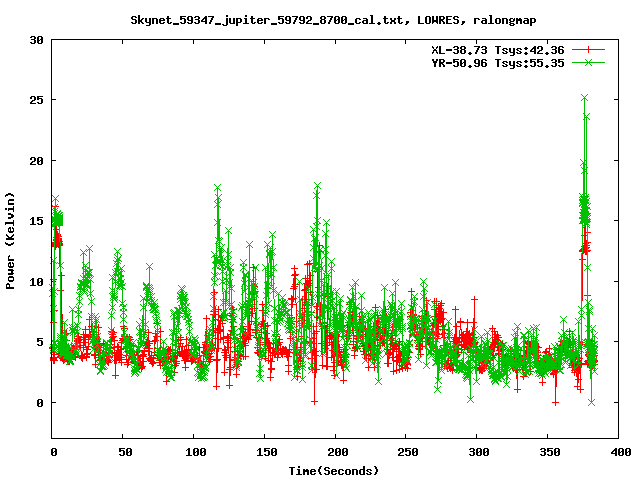Click the red XL legend line sample
Screen dimensions: 640x480
pyautogui.click(x=588, y=50)
